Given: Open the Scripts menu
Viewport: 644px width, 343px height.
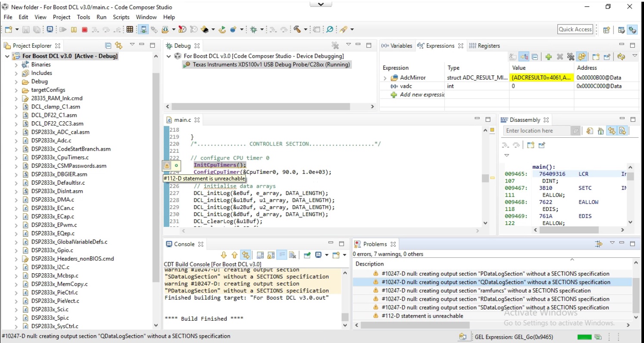Looking at the screenshot, I should pyautogui.click(x=121, y=17).
